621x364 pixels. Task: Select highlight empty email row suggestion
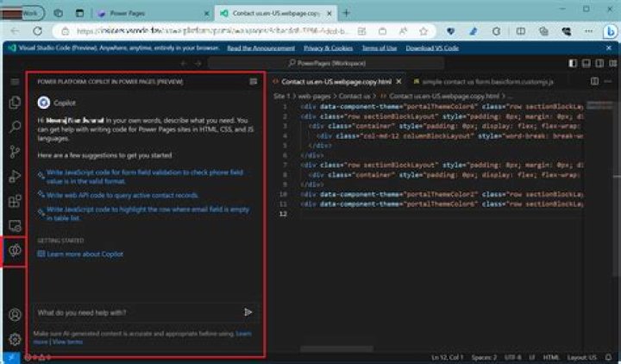click(147, 214)
